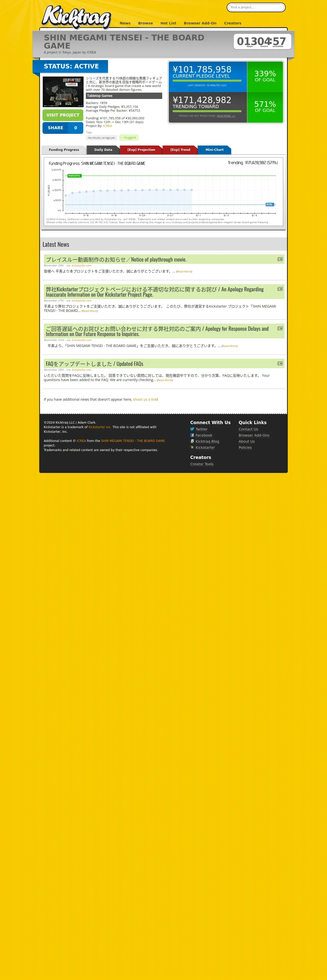Click kickstarter.com source link dated November 19th
The width and height of the screenshot is (327, 980).
pyautogui.click(x=81, y=370)
